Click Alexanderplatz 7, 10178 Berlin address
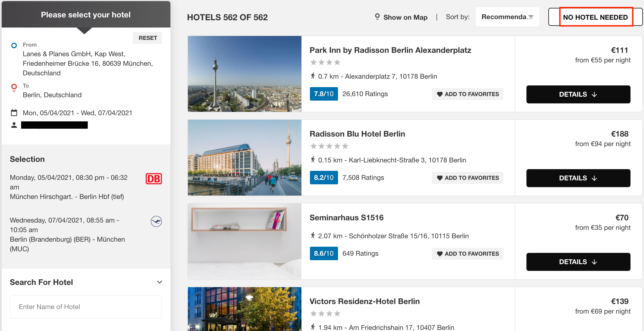Screen dimensions: 644x331 [391, 76]
